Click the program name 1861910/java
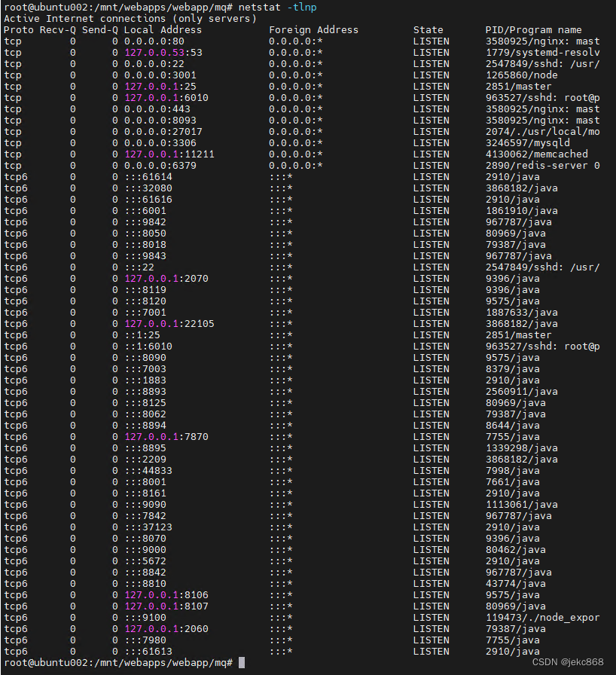Image resolution: width=616 pixels, height=675 pixels. (x=522, y=210)
